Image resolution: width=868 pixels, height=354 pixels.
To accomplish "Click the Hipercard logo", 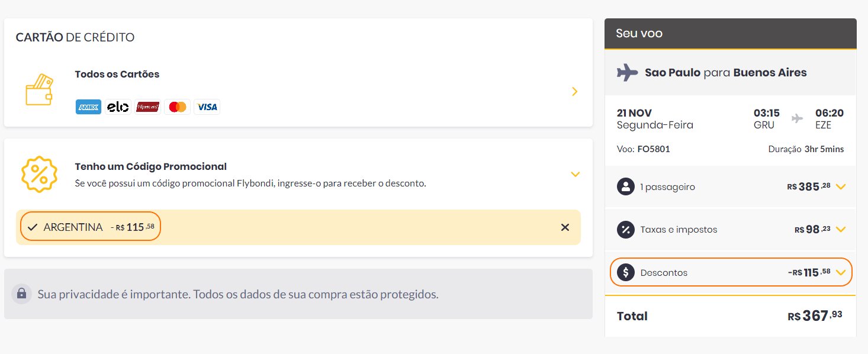I will 147,107.
